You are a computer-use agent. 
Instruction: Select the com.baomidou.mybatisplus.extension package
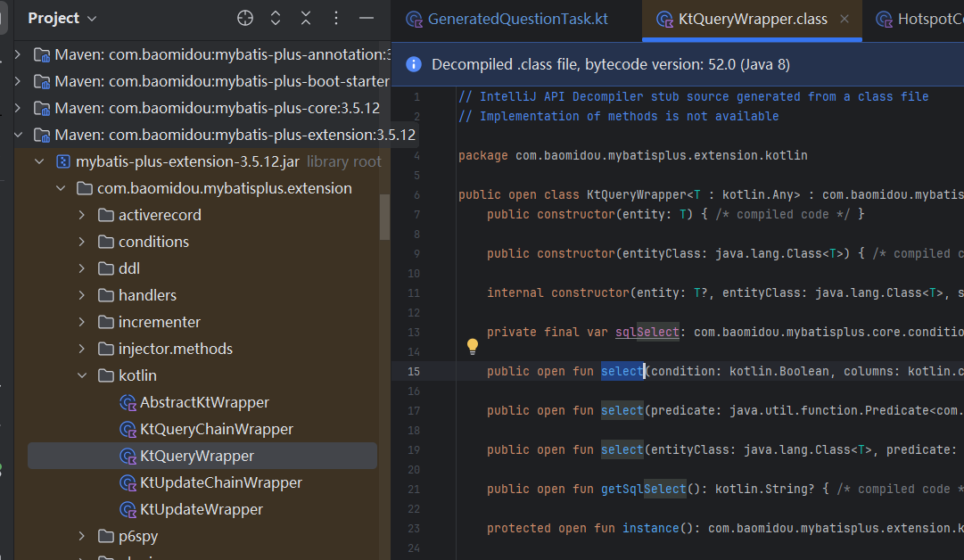(x=225, y=188)
